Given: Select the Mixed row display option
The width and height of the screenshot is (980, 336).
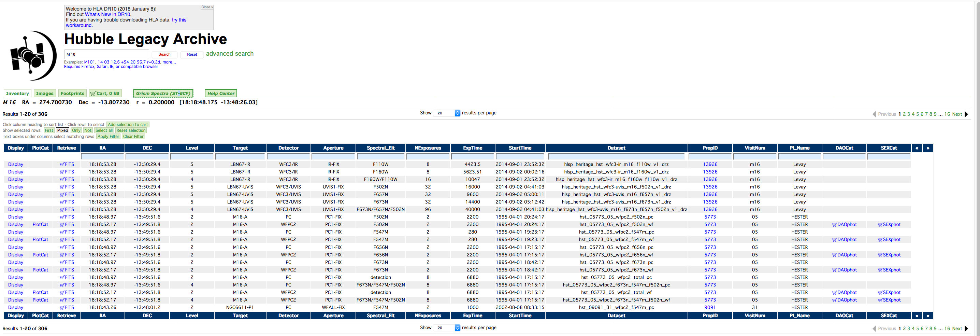Looking at the screenshot, I should point(62,130).
